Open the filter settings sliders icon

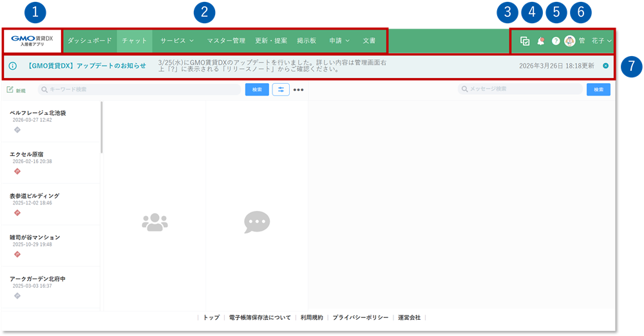281,89
